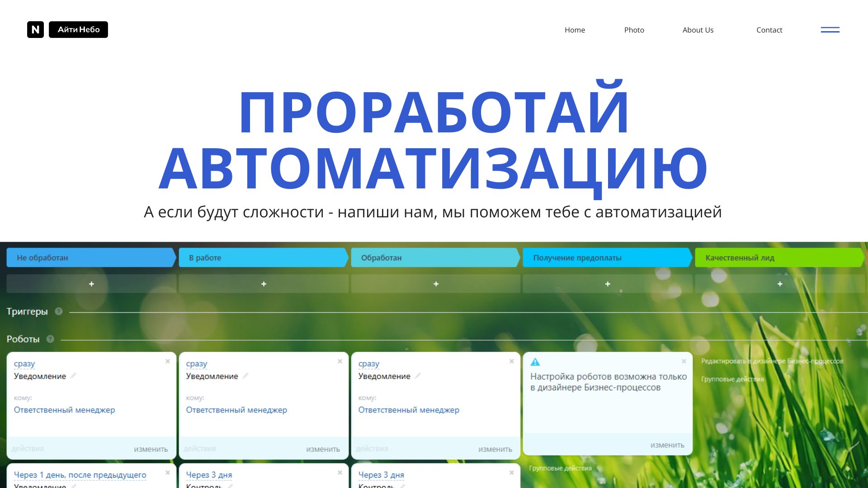The height and width of the screenshot is (488, 868).
Task: Close the first сразу Уведомление robot card
Action: [x=168, y=361]
